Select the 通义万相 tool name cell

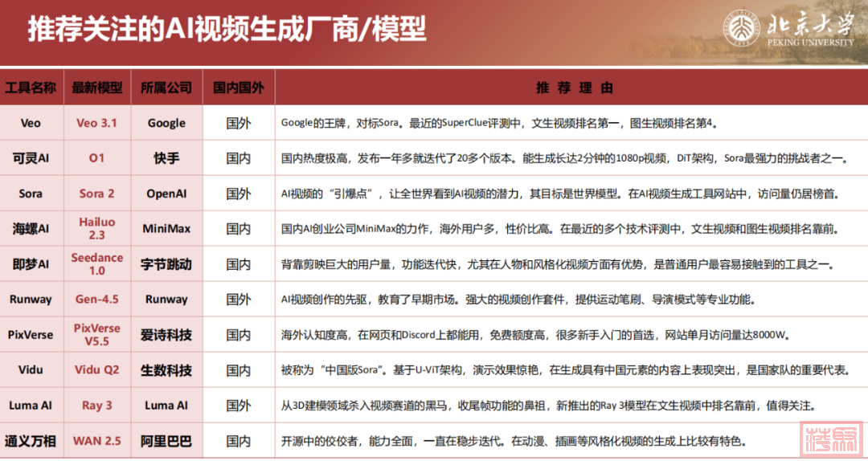click(31, 441)
